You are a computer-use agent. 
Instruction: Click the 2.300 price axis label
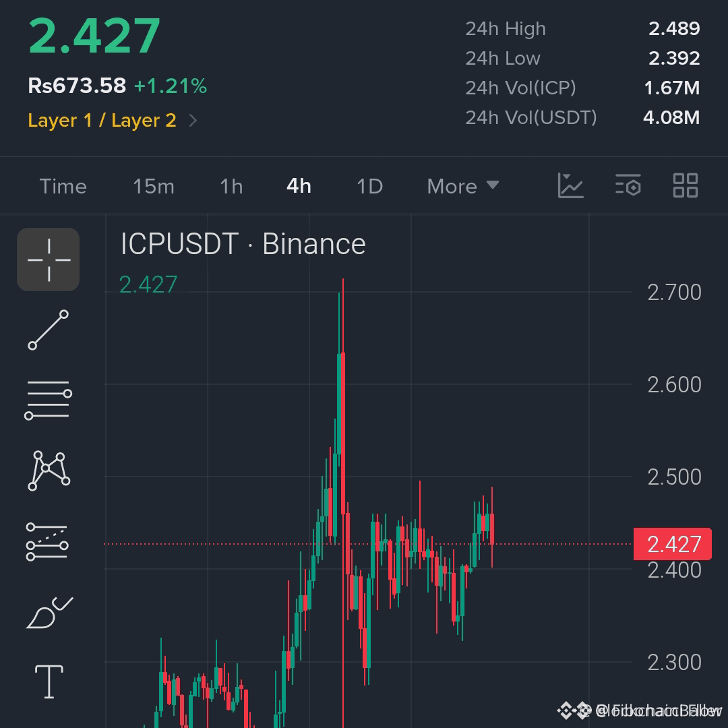tap(674, 663)
